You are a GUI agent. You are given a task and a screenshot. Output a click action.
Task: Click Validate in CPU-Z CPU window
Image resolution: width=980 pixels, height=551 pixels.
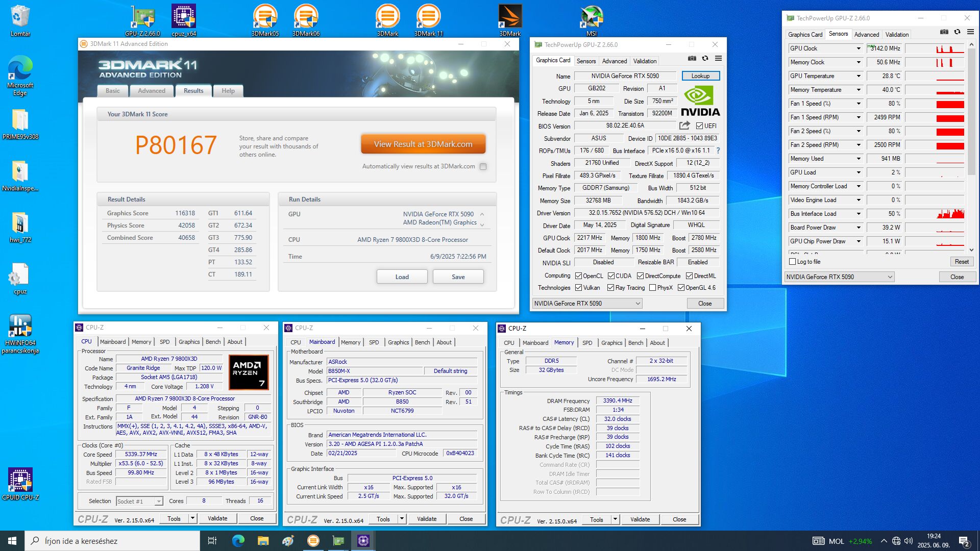pos(217,518)
